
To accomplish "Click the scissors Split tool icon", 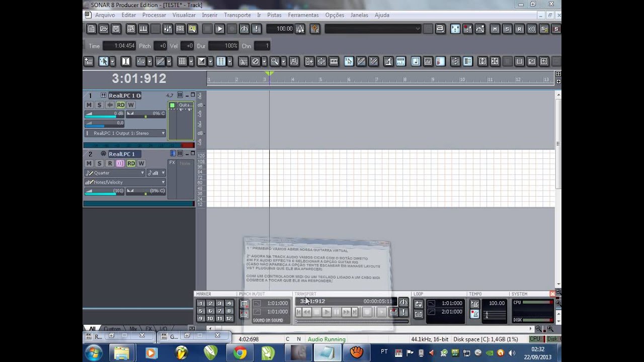I will [243, 61].
